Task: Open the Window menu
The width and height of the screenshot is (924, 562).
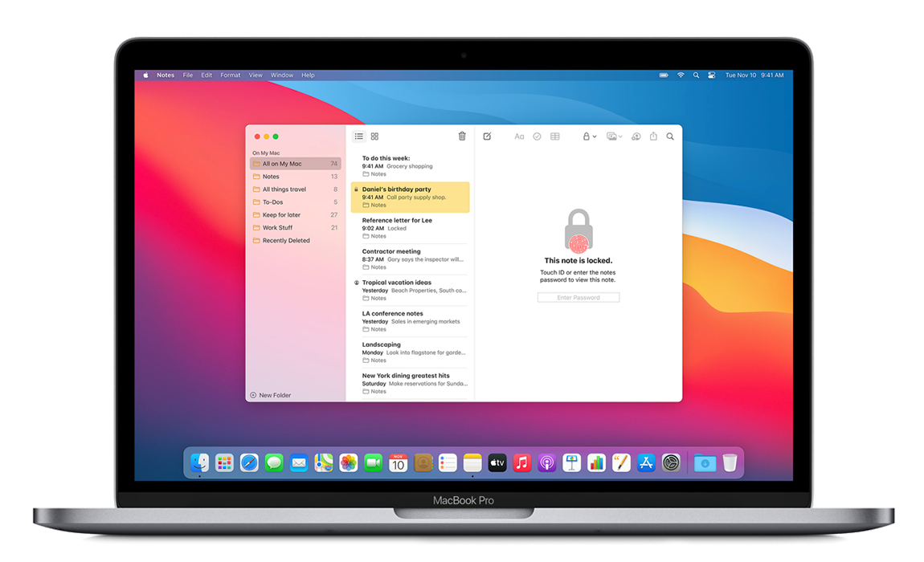Action: (x=282, y=75)
